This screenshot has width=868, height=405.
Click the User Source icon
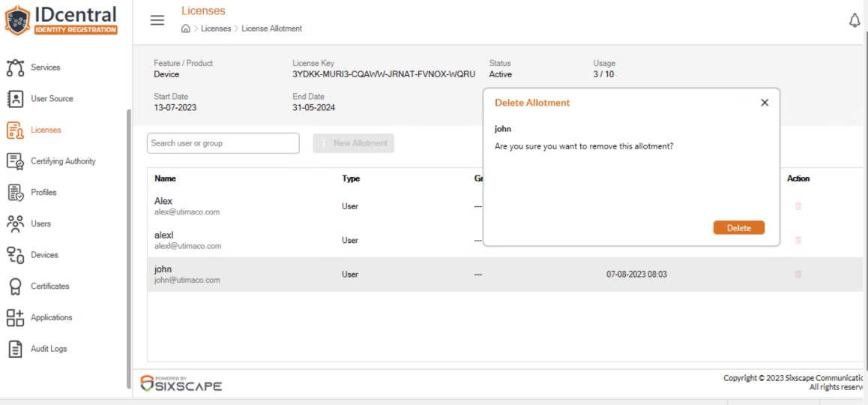coord(15,98)
